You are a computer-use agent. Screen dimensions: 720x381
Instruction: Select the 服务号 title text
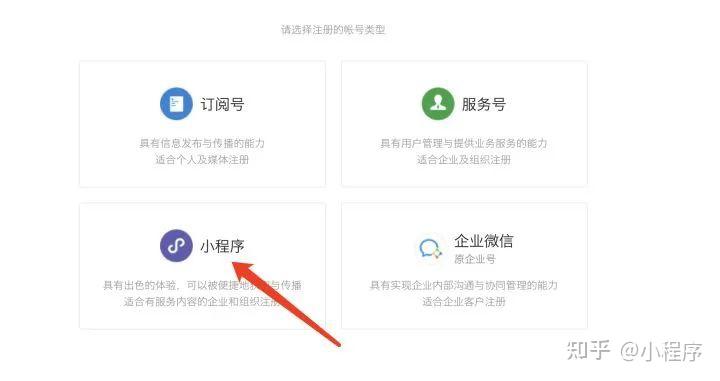tap(484, 104)
